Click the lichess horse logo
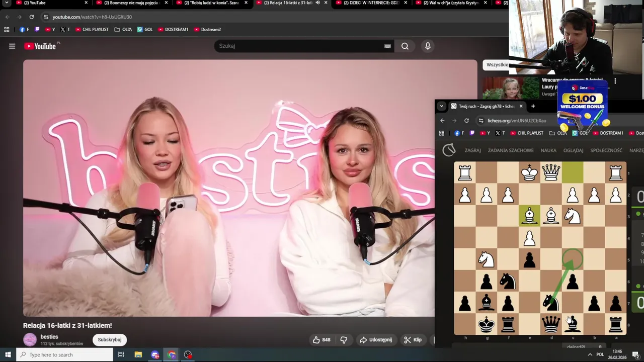Image resolution: width=644 pixels, height=362 pixels. tap(449, 150)
